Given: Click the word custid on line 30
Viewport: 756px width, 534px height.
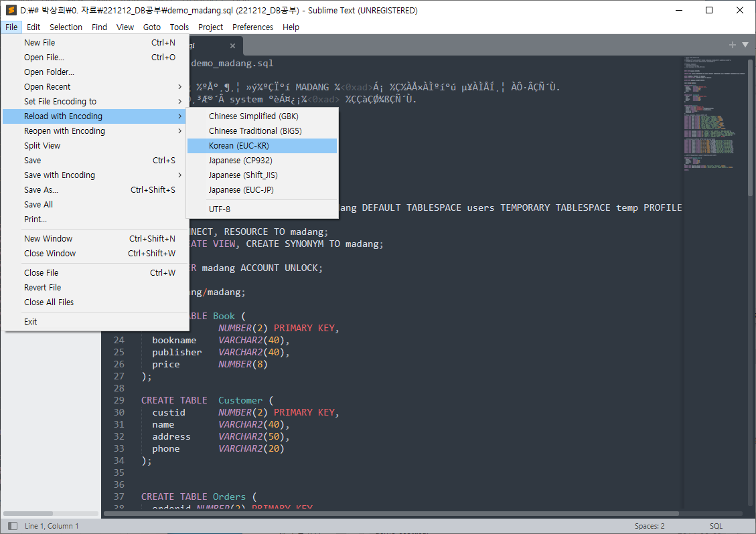Looking at the screenshot, I should tap(169, 412).
